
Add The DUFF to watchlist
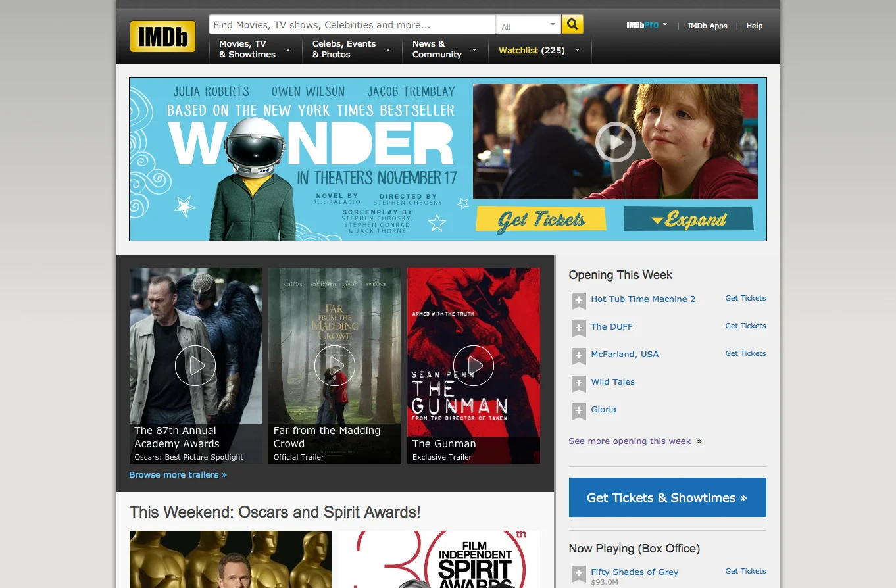(579, 329)
